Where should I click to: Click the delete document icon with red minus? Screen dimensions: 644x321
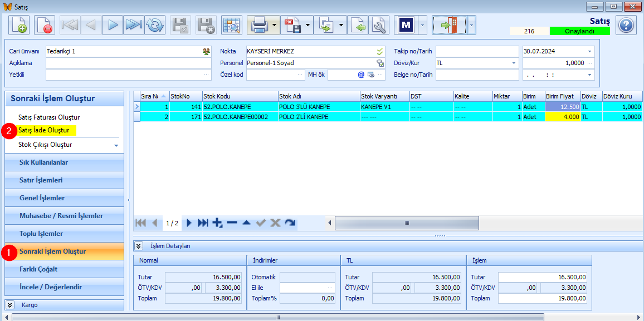tap(45, 26)
